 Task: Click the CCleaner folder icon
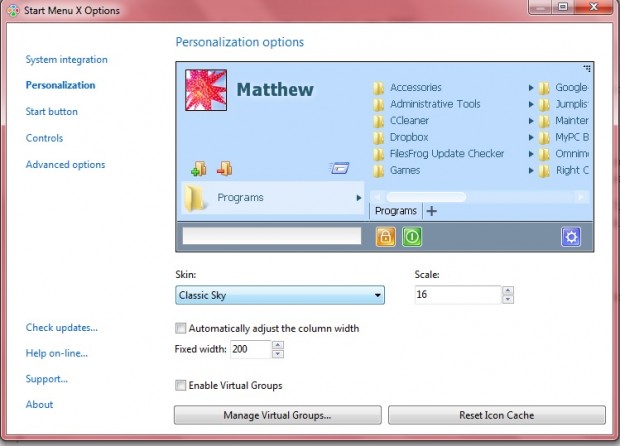click(379, 121)
